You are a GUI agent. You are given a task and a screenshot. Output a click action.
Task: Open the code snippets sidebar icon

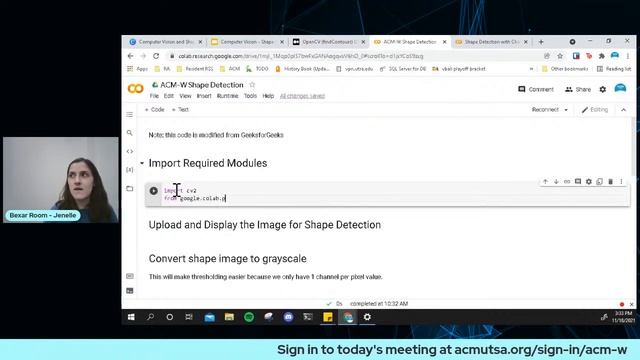pos(130,151)
